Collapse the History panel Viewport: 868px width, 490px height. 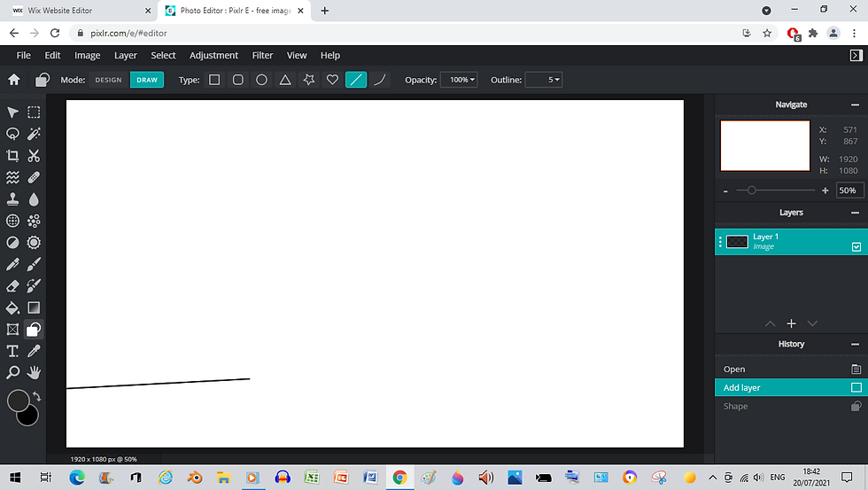856,345
